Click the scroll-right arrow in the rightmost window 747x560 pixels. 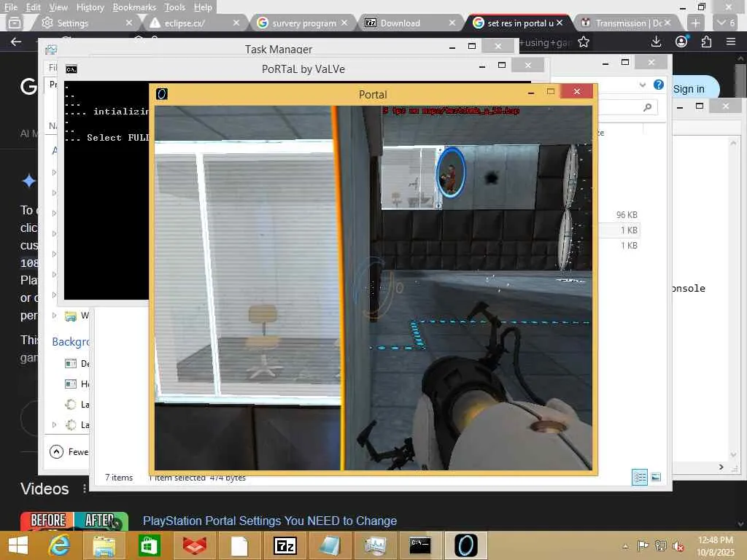coord(721,467)
